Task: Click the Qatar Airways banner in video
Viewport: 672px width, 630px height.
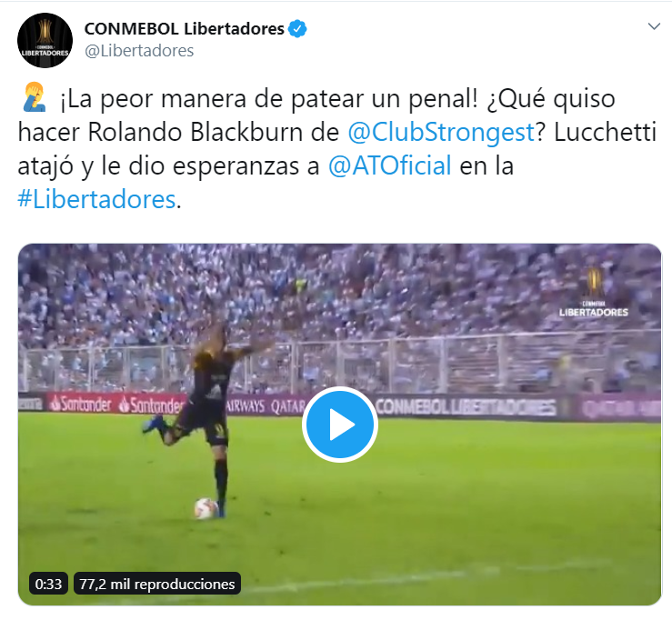Action: tap(266, 405)
